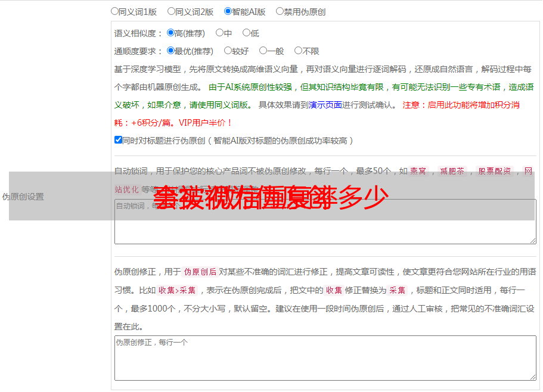Open the 演示页面 link
This screenshot has width=543, height=392.
tap(325, 105)
